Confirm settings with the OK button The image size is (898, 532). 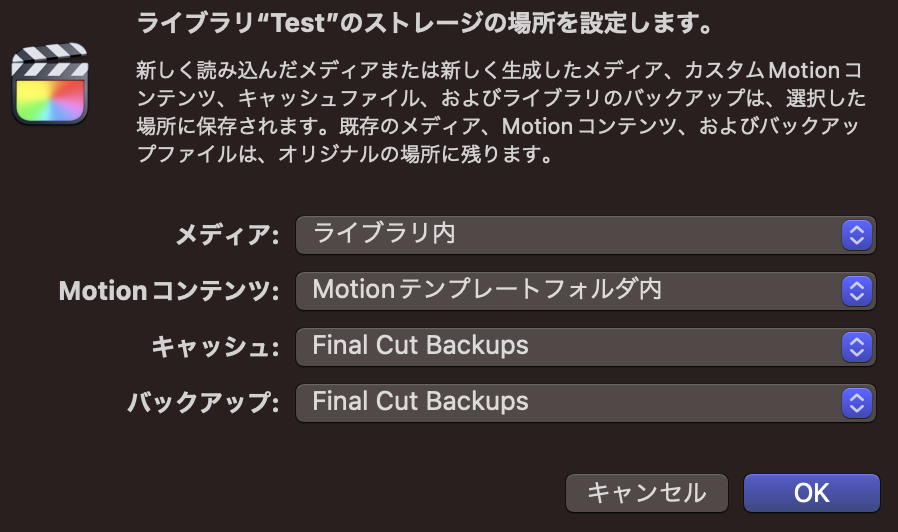[x=812, y=493]
